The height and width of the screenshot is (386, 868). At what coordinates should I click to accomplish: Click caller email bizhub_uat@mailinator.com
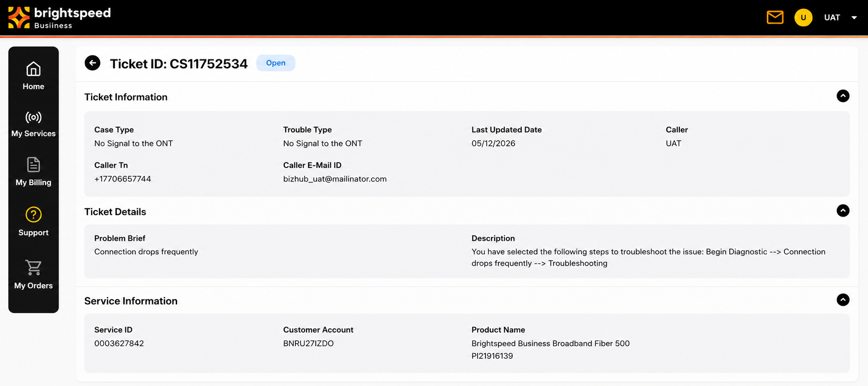coord(335,179)
